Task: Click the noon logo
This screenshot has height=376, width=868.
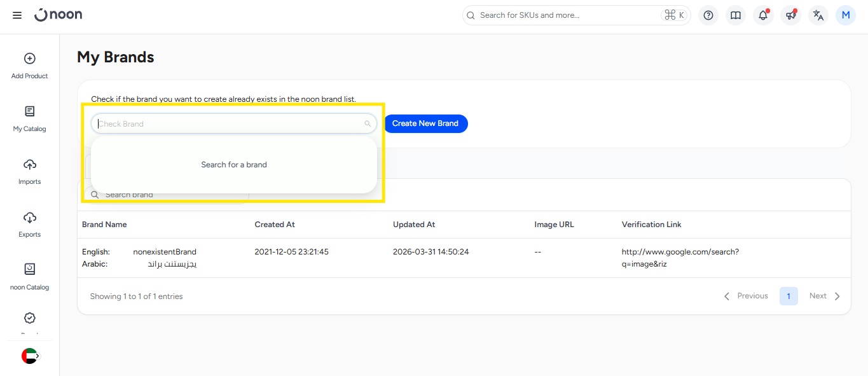Action: 59,15
